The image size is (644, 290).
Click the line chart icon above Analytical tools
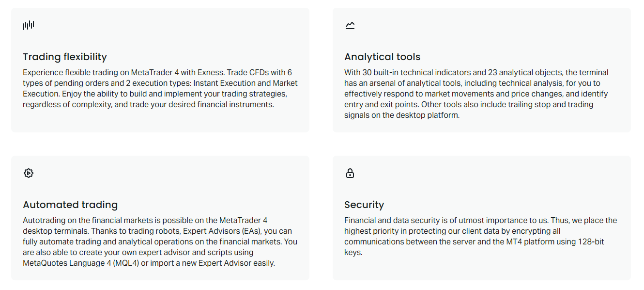[x=350, y=25]
